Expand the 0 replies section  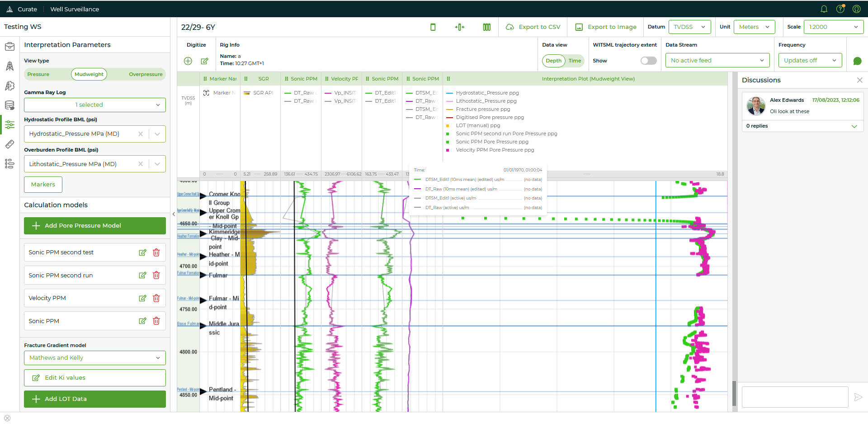click(x=802, y=126)
